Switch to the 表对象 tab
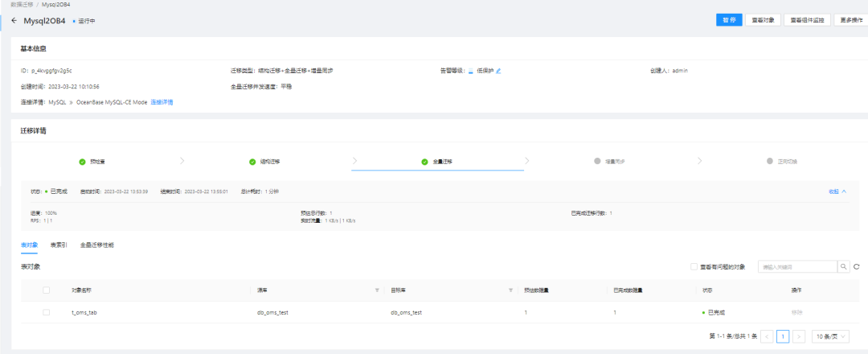The height and width of the screenshot is (354, 868). point(29,245)
